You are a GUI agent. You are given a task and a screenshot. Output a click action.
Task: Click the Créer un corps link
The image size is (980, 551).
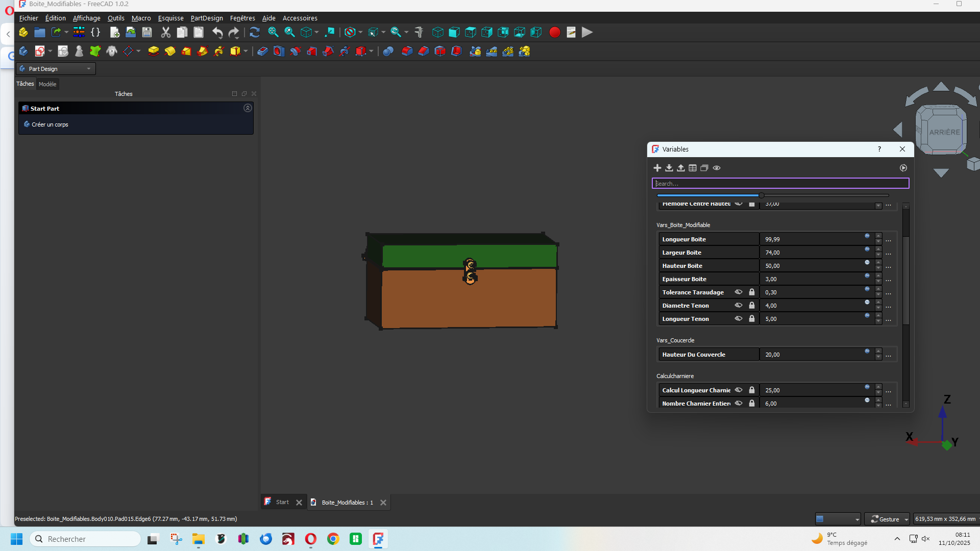click(x=50, y=124)
